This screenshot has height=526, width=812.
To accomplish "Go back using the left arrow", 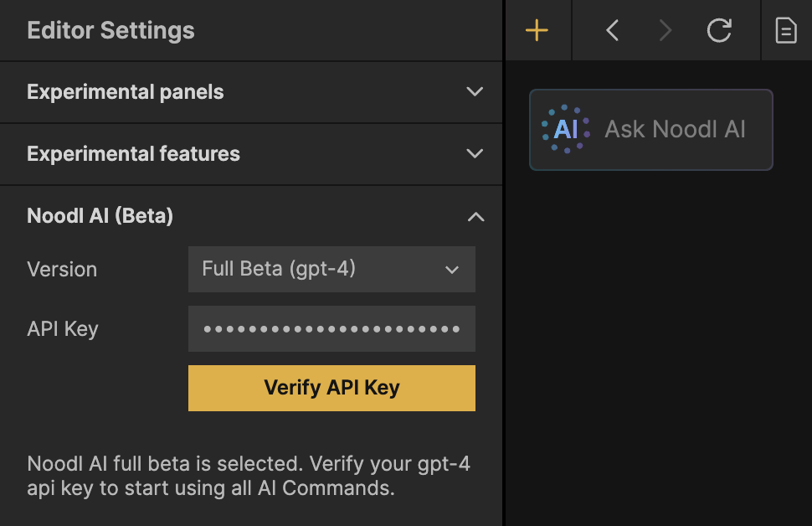I will 612,31.
